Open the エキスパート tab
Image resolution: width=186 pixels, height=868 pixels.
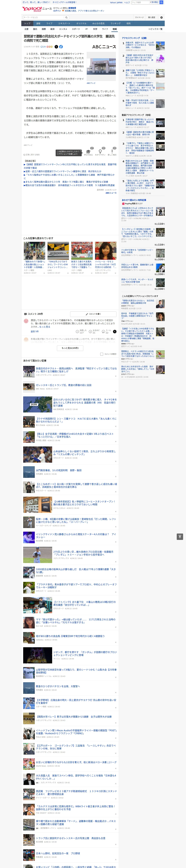click(x=64, y=24)
